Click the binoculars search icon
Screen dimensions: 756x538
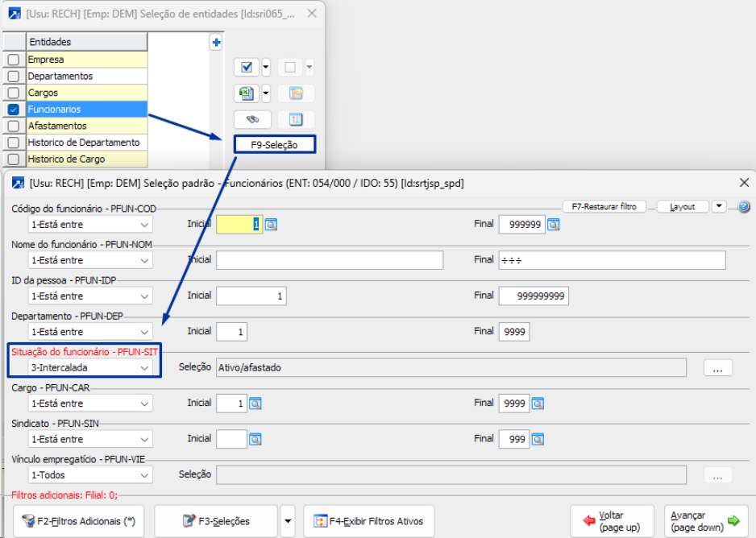[x=251, y=119]
